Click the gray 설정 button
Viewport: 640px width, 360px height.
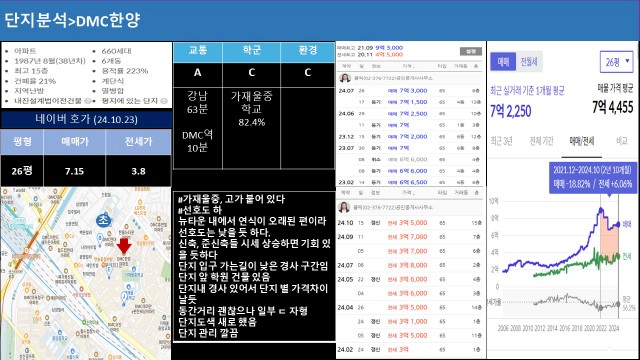[471, 51]
